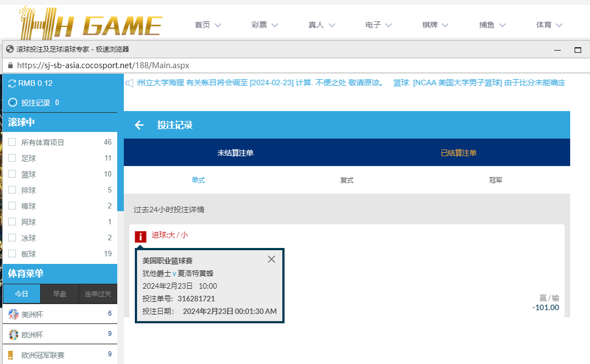
Task: Tick the 网球 checkbox
Action: pos(12,222)
